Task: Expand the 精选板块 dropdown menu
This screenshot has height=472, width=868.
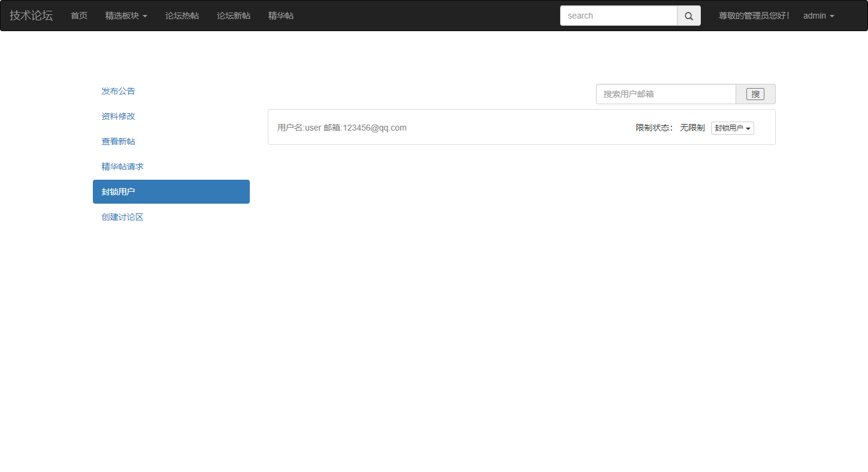Action: pos(126,16)
